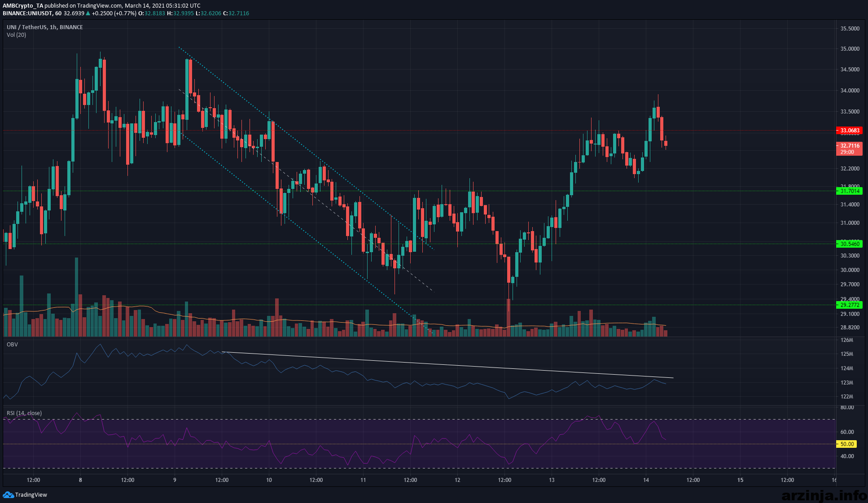Image resolution: width=868 pixels, height=503 pixels.
Task: Click date label 14 on time axis
Action: (646, 480)
